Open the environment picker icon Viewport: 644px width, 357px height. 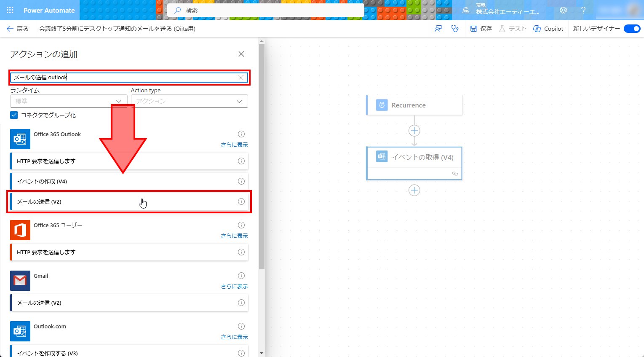coord(466,10)
